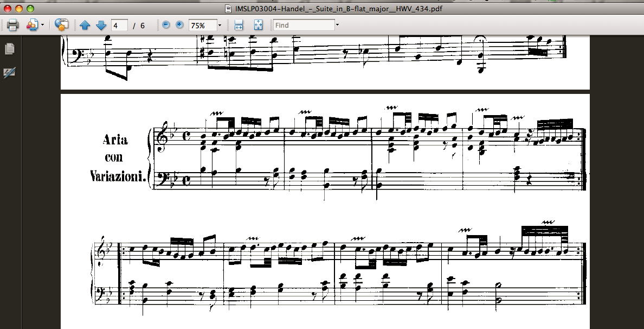Click the yellow minimize window button
644x329 pixels.
pos(19,9)
